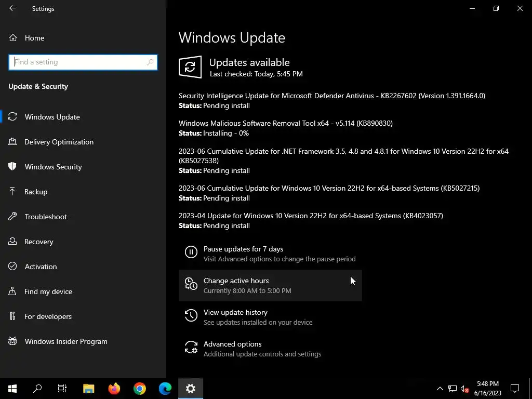The height and width of the screenshot is (399, 532).
Task: Launch Microsoft Edge from taskbar
Action: tap(165, 389)
